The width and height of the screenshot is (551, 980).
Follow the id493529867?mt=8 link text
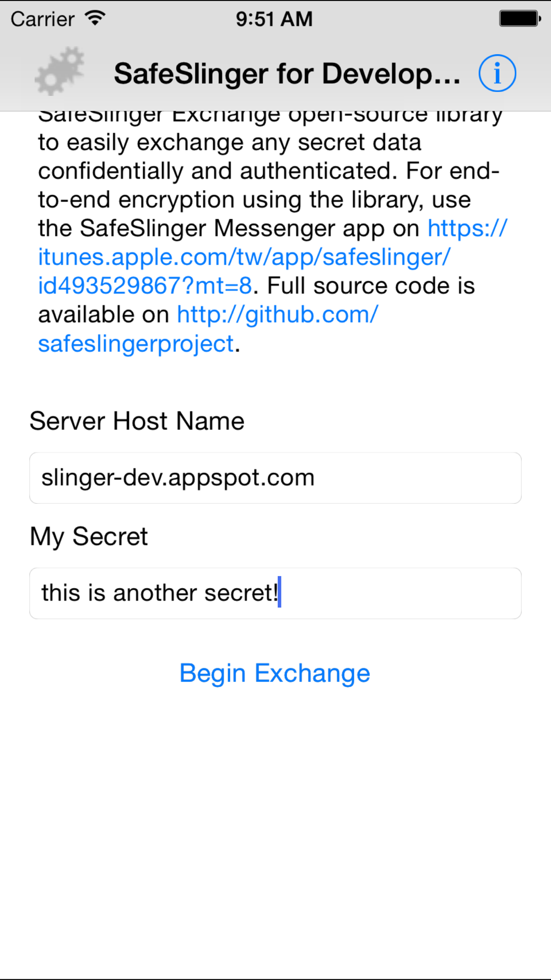pyautogui.click(x=145, y=286)
